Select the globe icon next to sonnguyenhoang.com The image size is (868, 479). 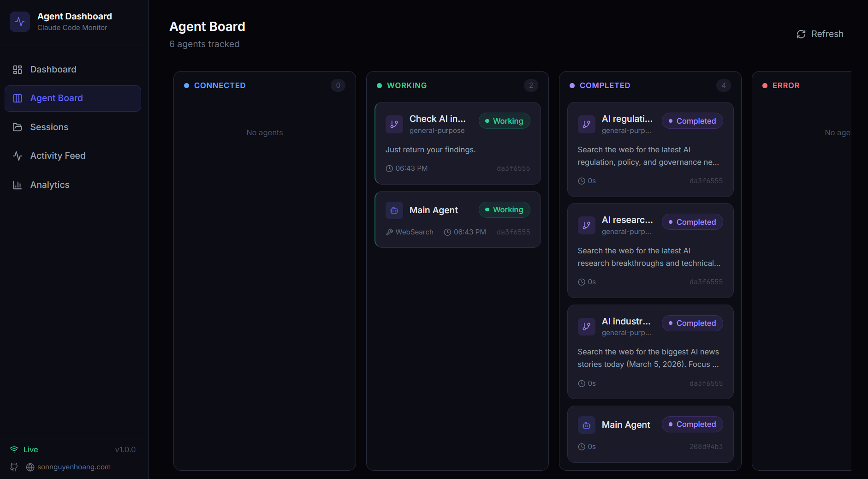[30, 467]
